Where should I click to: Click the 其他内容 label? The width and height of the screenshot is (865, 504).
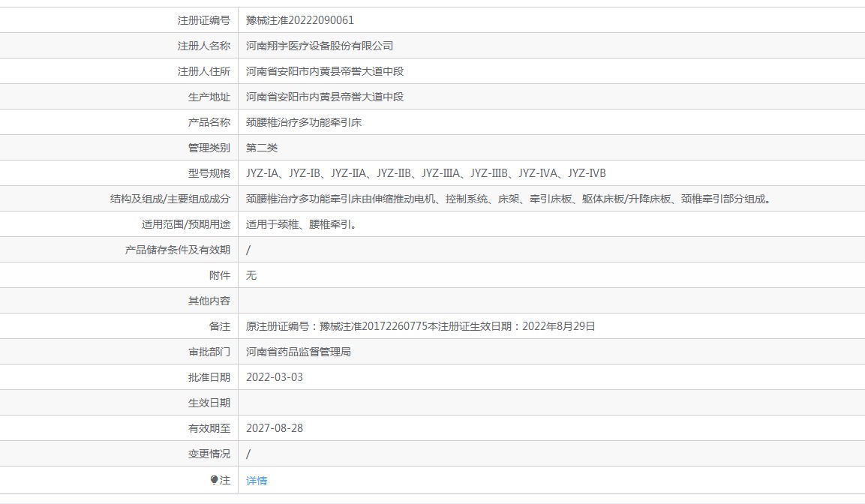click(x=209, y=301)
